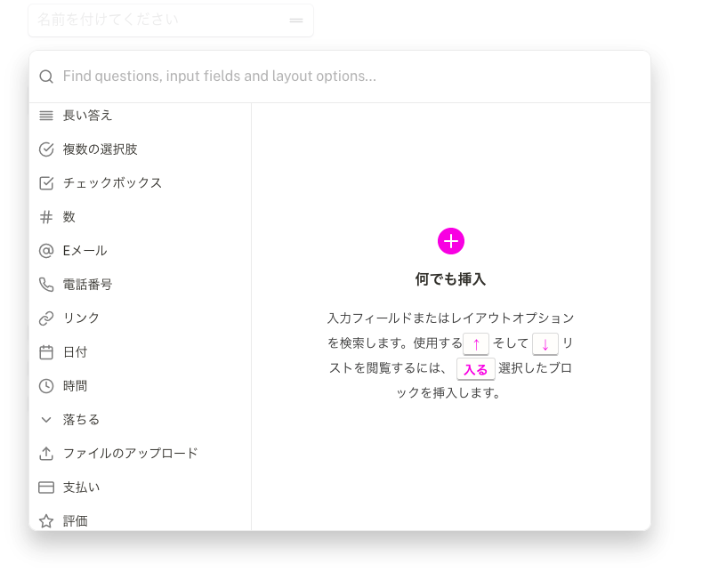Click the up arrow key hint
This screenshot has height=588, width=702.
pyautogui.click(x=476, y=344)
